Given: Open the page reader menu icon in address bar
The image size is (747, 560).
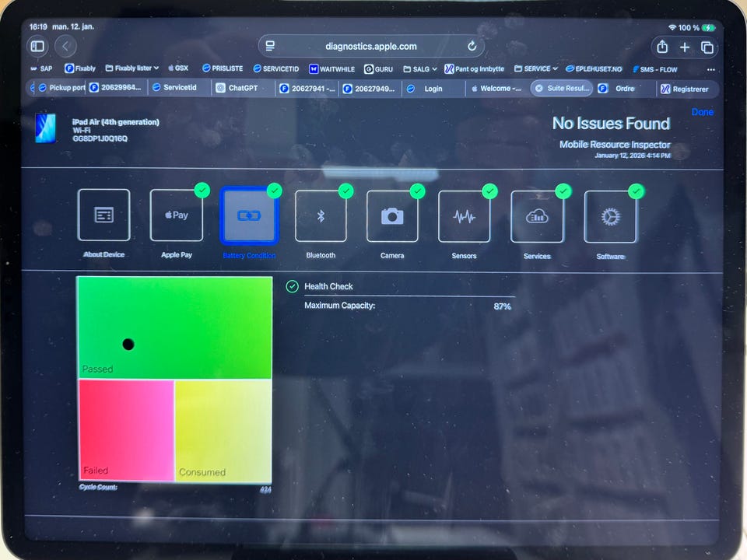Looking at the screenshot, I should tap(270, 46).
